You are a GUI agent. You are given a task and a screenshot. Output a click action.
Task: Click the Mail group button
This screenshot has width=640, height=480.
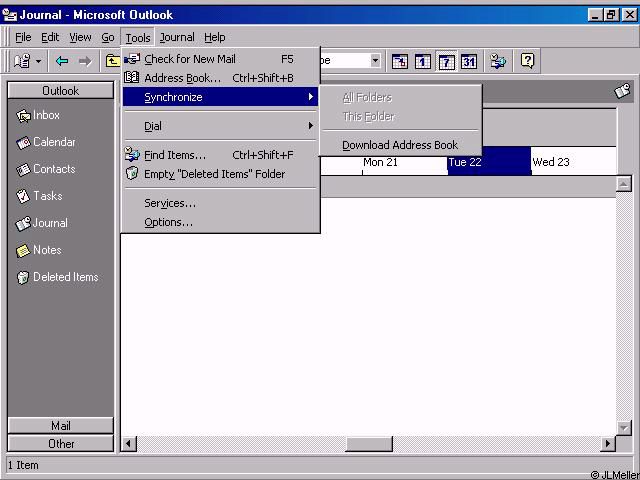[60, 426]
